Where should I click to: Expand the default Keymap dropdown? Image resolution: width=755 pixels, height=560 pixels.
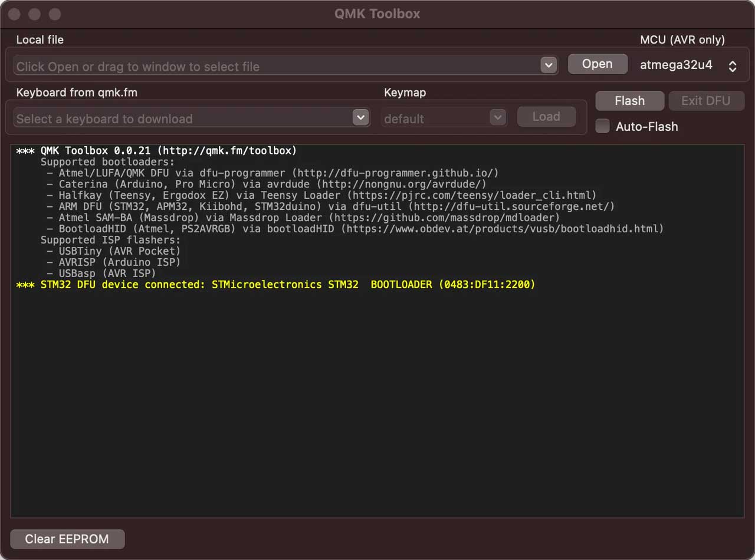point(497,117)
